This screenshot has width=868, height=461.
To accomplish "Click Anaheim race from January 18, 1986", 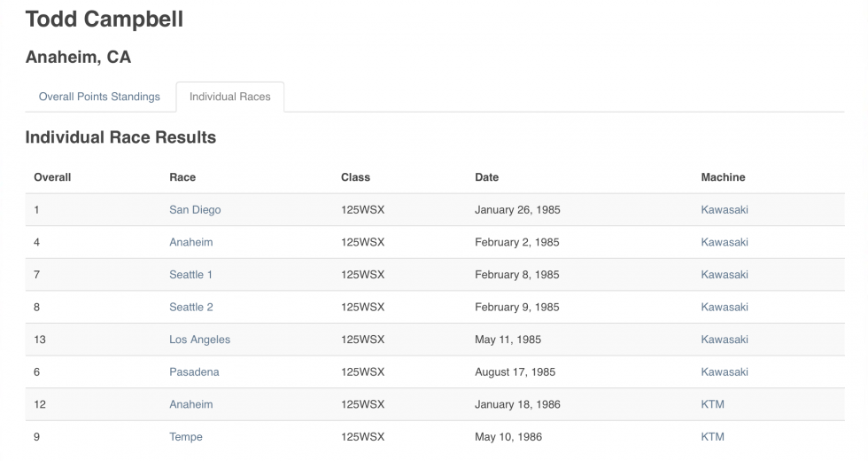I will 191,404.
